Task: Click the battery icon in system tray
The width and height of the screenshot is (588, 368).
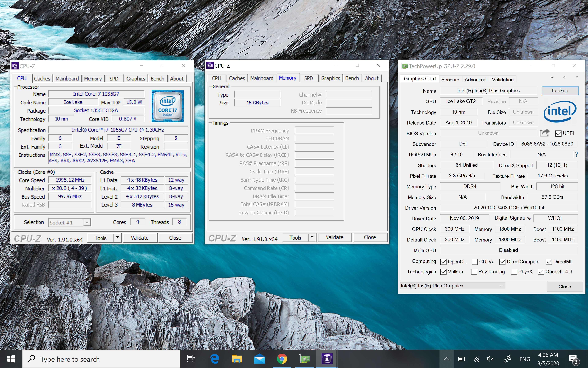Action: (461, 359)
